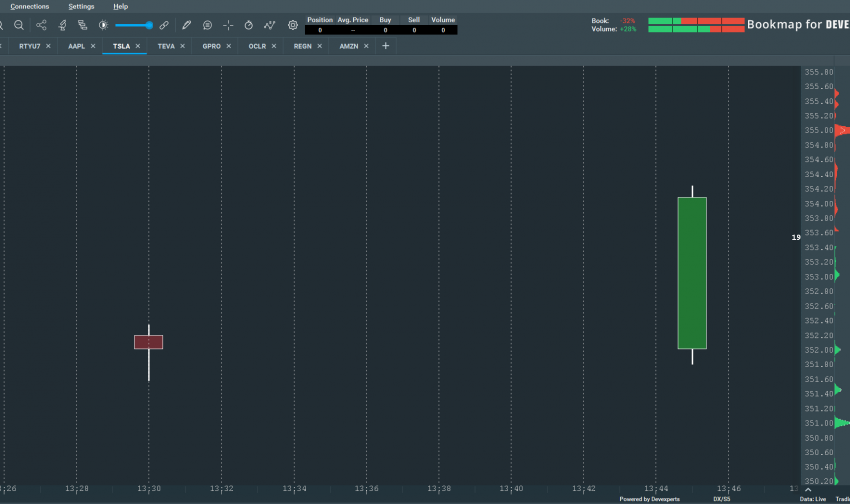Switch to the AAPL tab
The image size is (850, 504).
pos(76,46)
